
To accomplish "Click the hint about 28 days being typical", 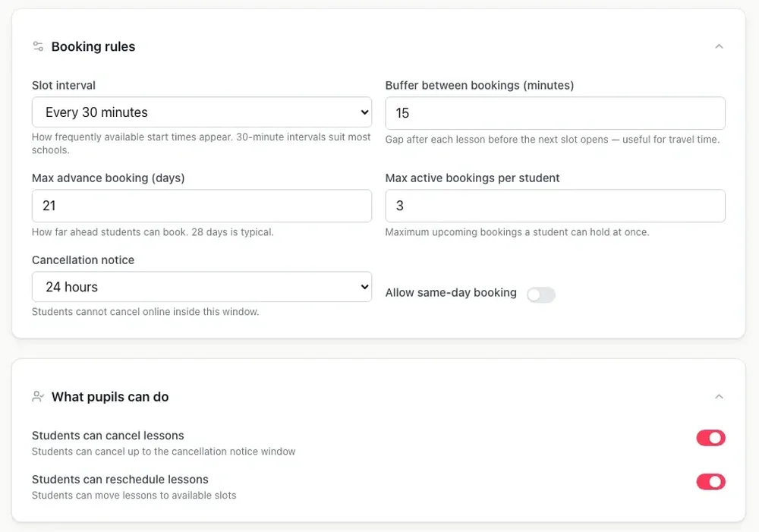I will 153,232.
